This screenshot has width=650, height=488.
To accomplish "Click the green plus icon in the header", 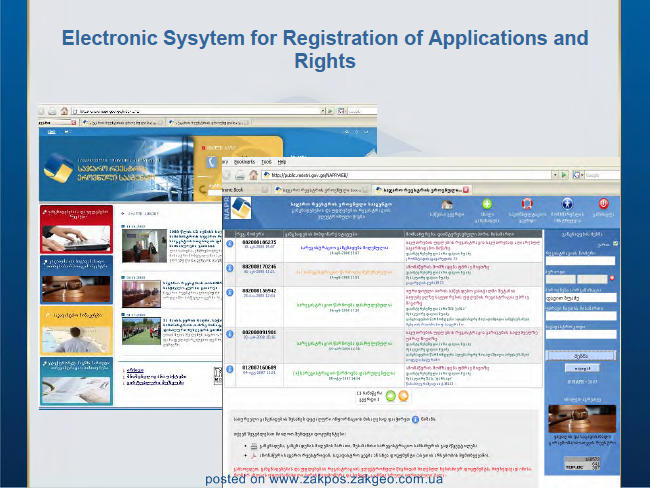I will click(x=487, y=204).
